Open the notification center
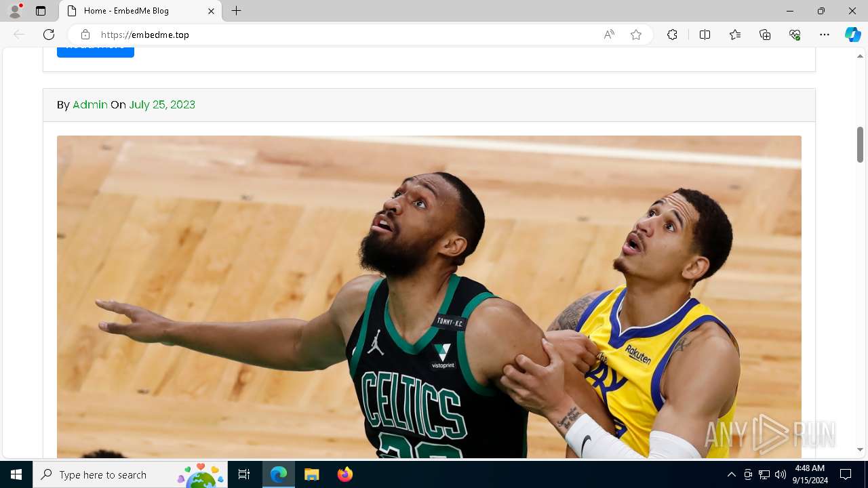Viewport: 868px width, 488px height. point(846,474)
